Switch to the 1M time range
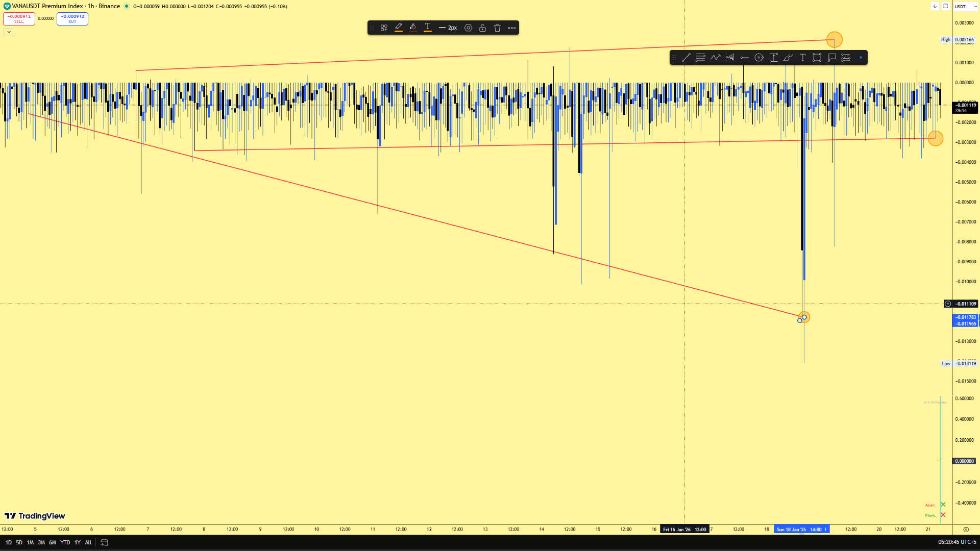 tap(30, 542)
